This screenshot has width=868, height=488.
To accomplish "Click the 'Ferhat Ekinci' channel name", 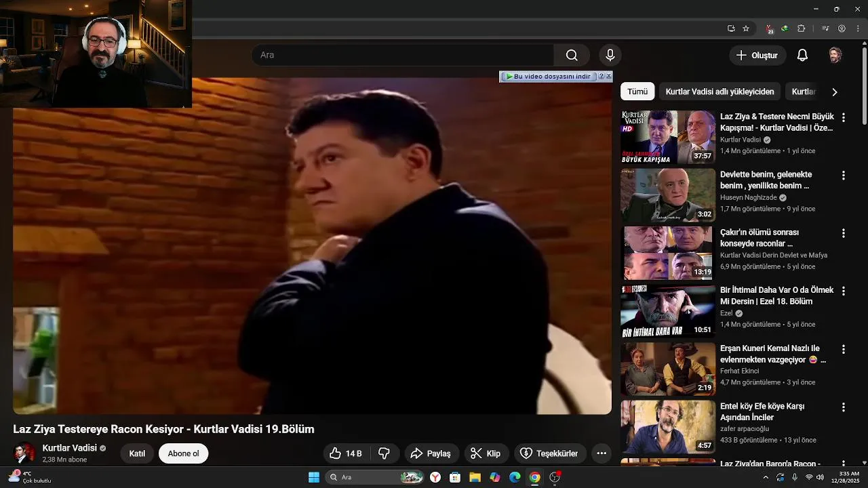I will click(x=739, y=371).
